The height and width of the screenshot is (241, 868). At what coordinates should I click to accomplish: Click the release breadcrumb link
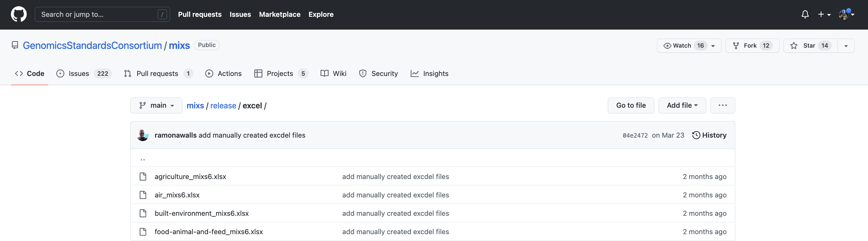[223, 106]
